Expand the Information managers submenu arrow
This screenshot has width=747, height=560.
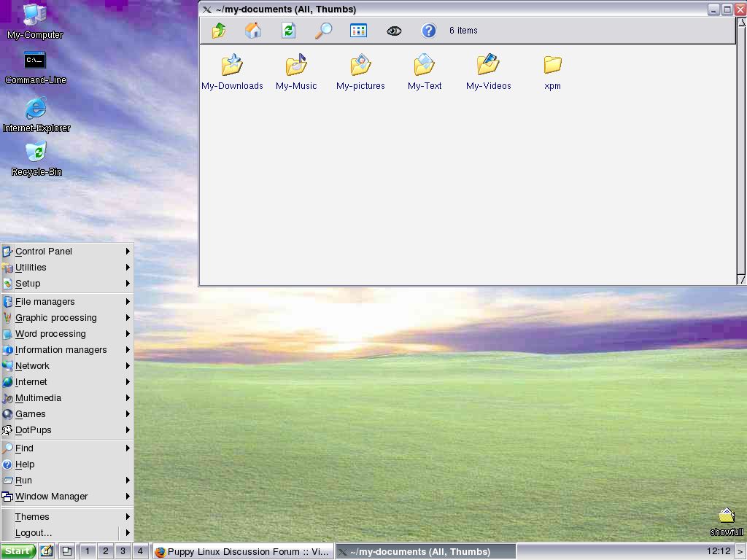tap(128, 350)
